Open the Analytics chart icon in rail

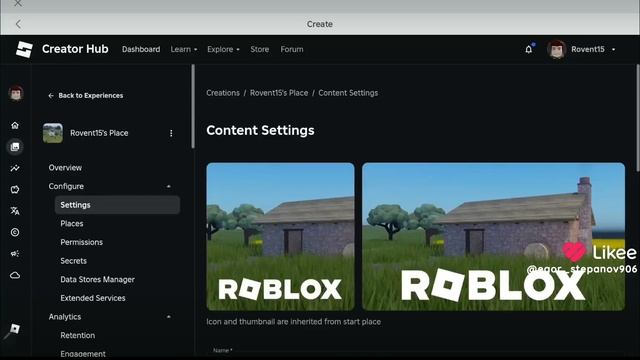tap(15, 168)
